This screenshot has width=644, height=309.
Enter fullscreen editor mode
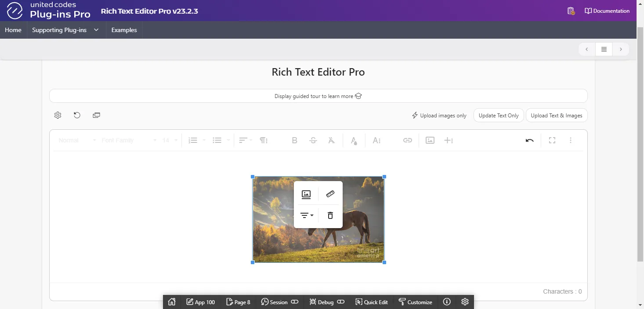(552, 140)
